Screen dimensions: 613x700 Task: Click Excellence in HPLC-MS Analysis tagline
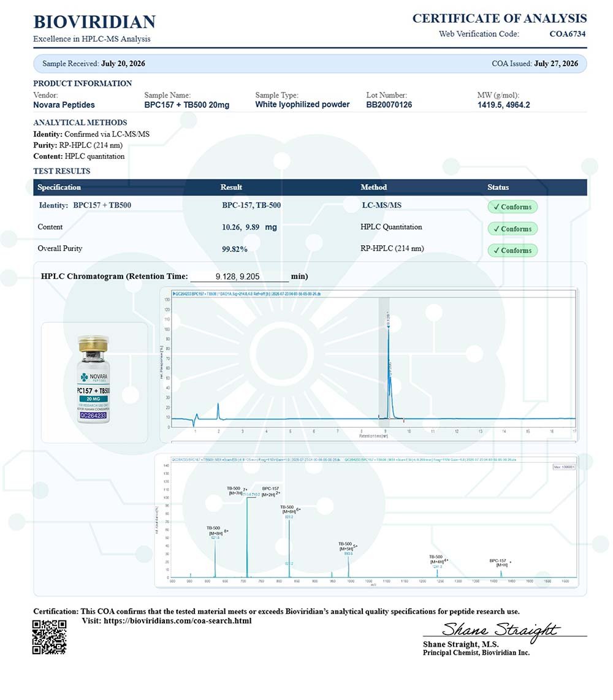tap(91, 39)
